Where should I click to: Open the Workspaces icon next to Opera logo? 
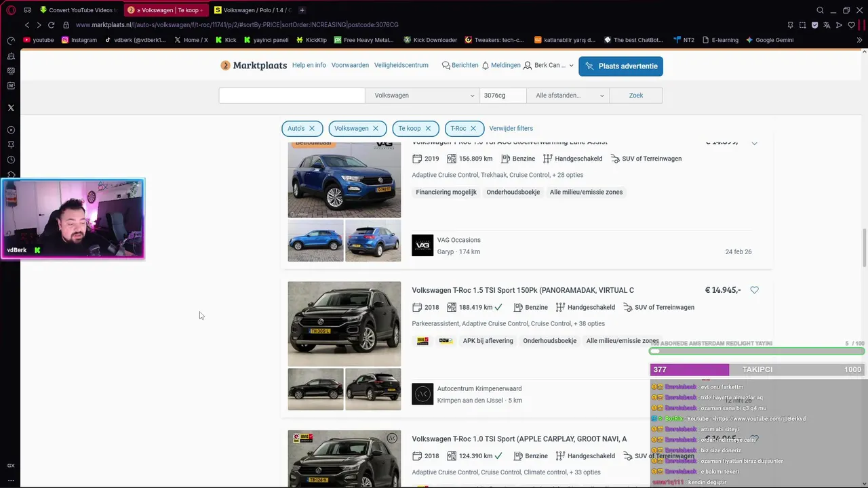click(x=28, y=10)
